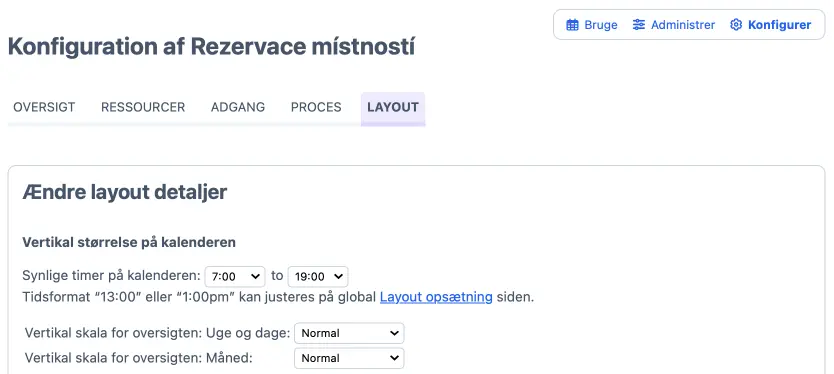Click the page title Konfiguration af Rezervace místností
The height and width of the screenshot is (374, 834).
[x=211, y=47]
